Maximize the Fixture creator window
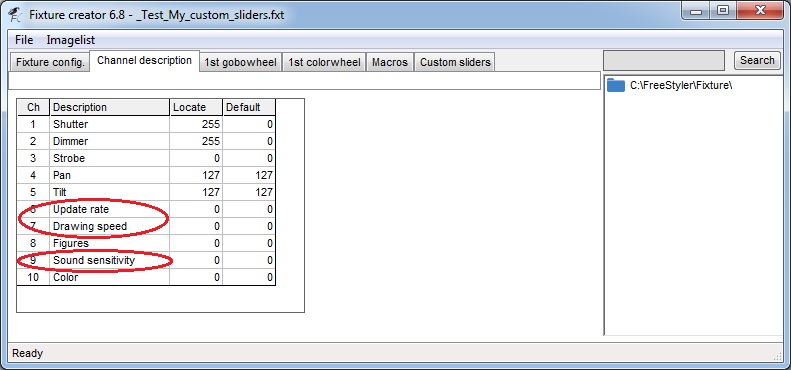The width and height of the screenshot is (791, 370). coord(723,11)
